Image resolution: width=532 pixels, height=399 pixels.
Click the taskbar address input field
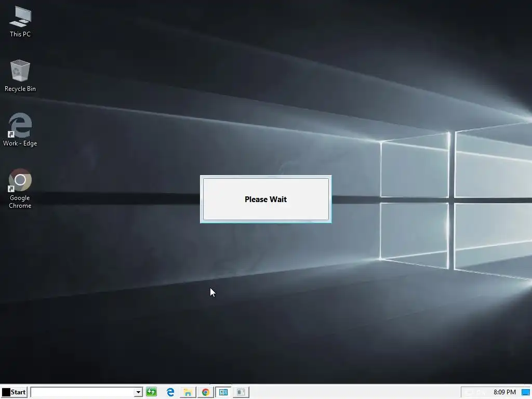point(83,392)
